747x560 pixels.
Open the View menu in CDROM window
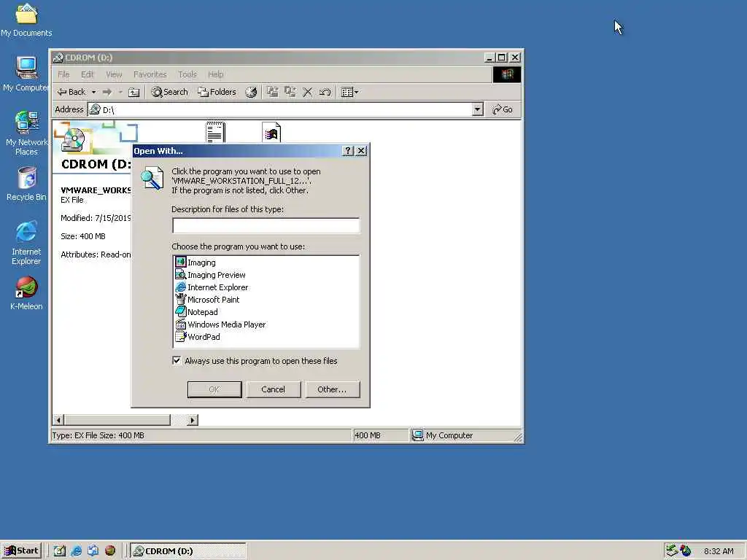click(114, 74)
